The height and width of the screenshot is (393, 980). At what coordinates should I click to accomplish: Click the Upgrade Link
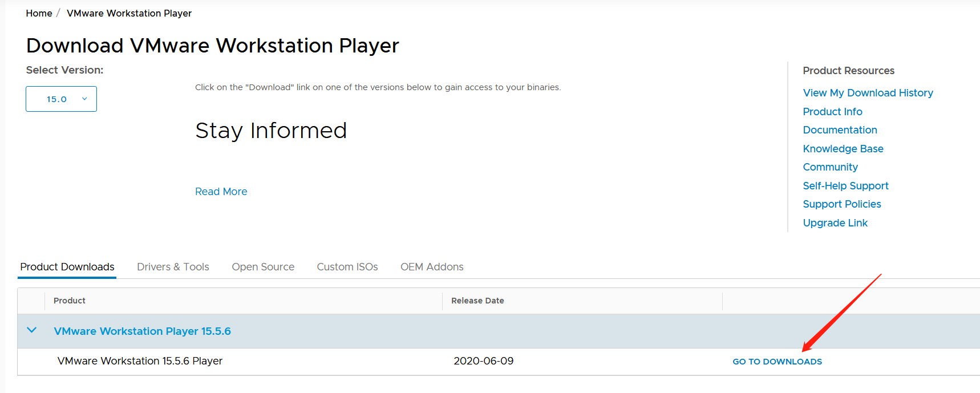[x=835, y=223]
